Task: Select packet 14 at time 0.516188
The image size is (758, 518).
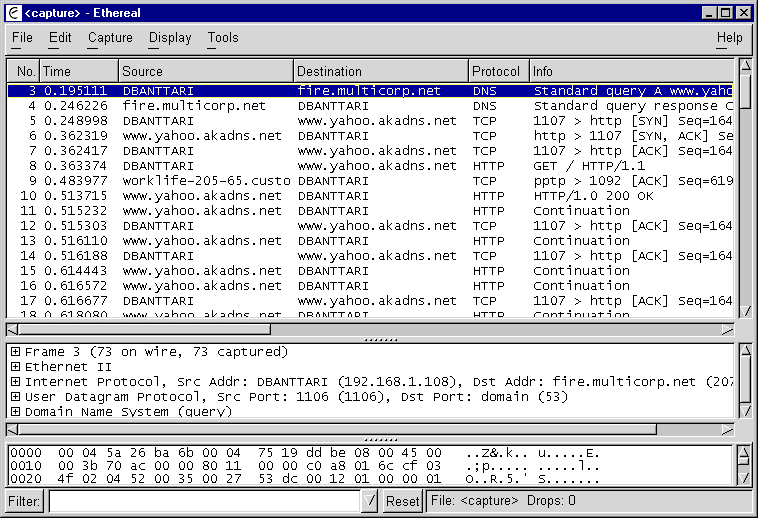Action: tap(370, 256)
